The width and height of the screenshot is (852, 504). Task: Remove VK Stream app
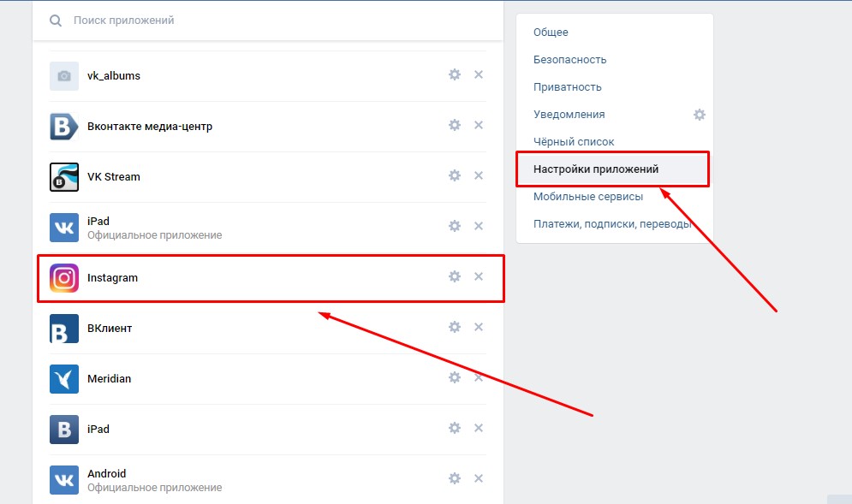(x=478, y=175)
